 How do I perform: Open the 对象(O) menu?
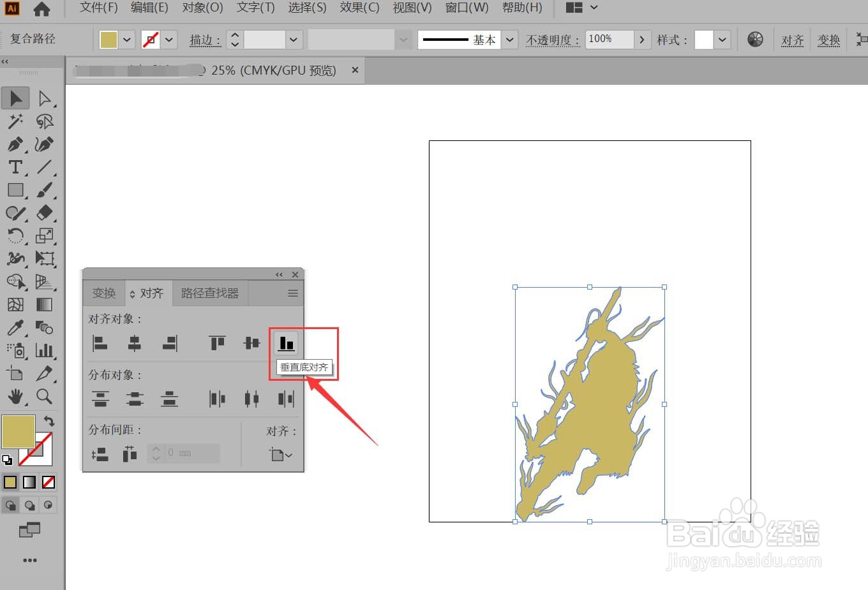(203, 8)
